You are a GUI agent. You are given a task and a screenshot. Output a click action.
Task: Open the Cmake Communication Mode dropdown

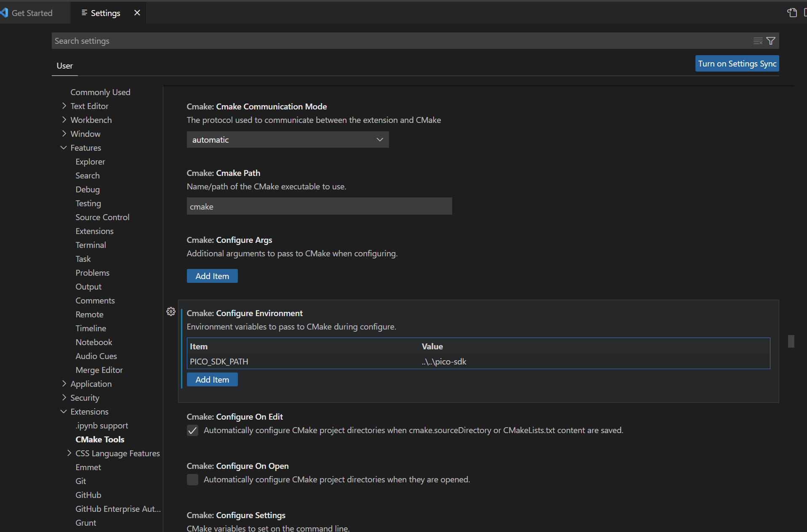(288, 140)
